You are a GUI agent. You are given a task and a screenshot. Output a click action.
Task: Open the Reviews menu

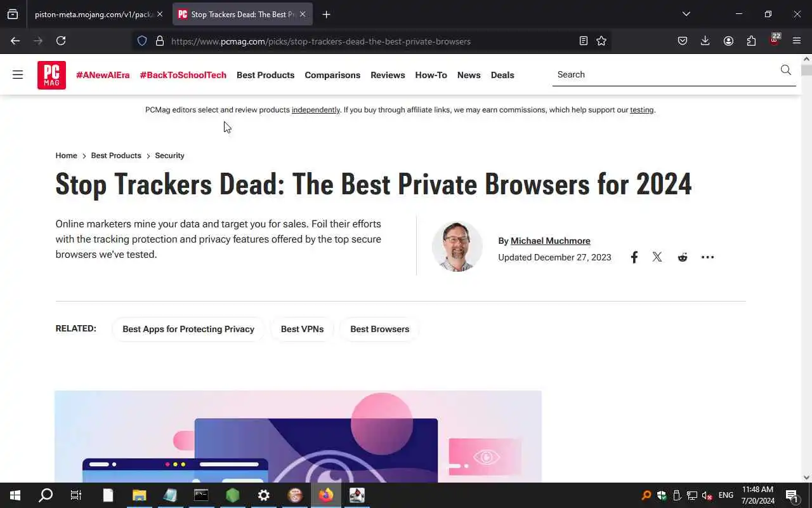pyautogui.click(x=388, y=75)
